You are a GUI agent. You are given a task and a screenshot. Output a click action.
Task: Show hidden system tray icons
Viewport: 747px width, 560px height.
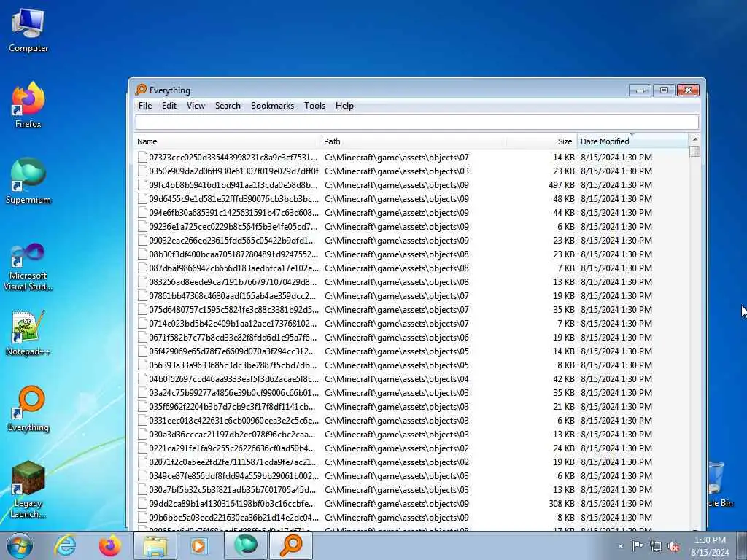pos(620,546)
